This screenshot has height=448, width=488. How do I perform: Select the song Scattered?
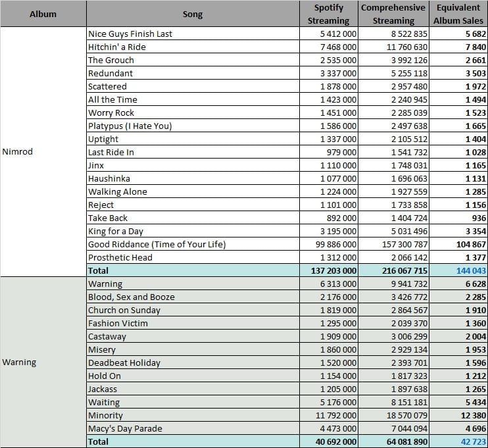pyautogui.click(x=193, y=86)
